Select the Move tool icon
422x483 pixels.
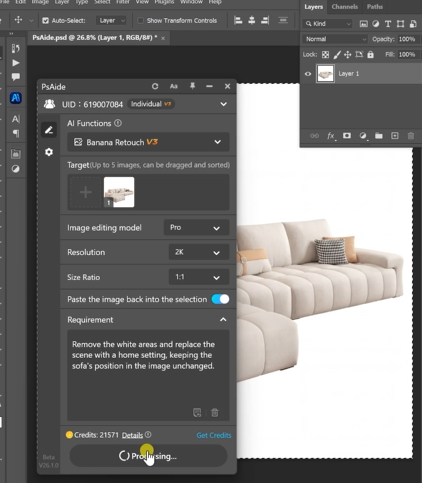tap(18, 20)
